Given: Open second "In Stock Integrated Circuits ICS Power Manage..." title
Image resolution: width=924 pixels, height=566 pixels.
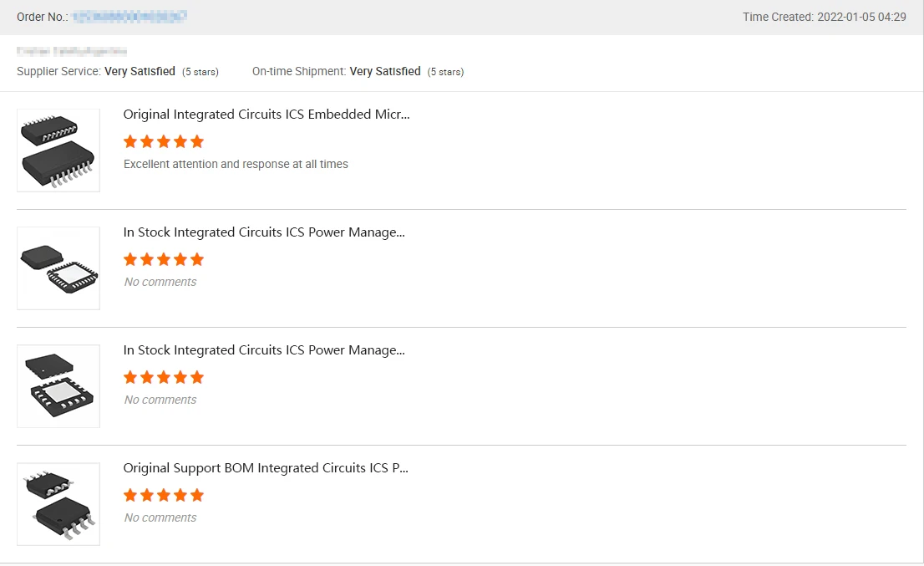Looking at the screenshot, I should click(x=264, y=350).
